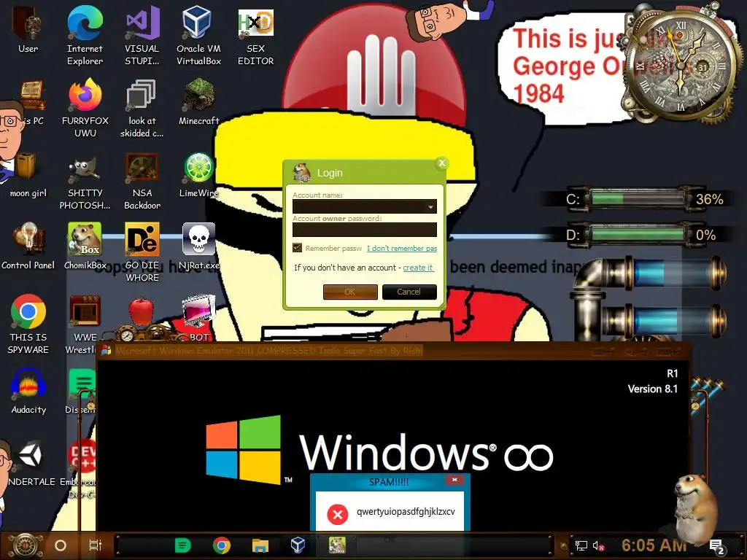Click the network tray icon
This screenshot has width=747, height=560.
coord(581,546)
